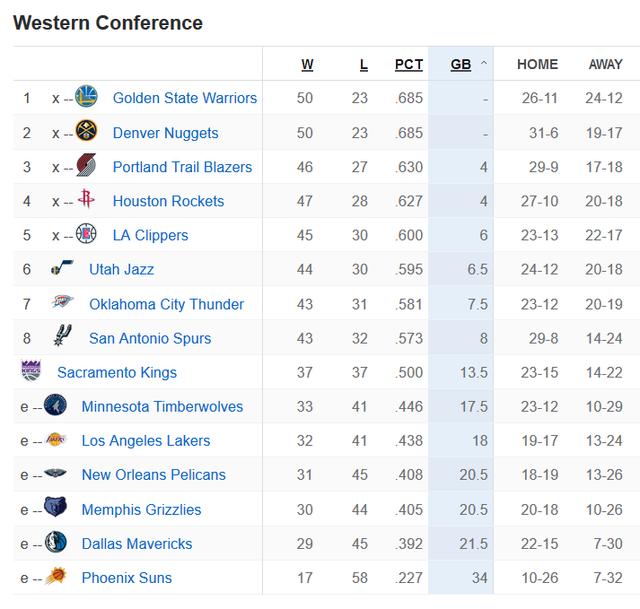Click the Golden State Warriors logo
This screenshot has width=640, height=609.
pos(86,97)
